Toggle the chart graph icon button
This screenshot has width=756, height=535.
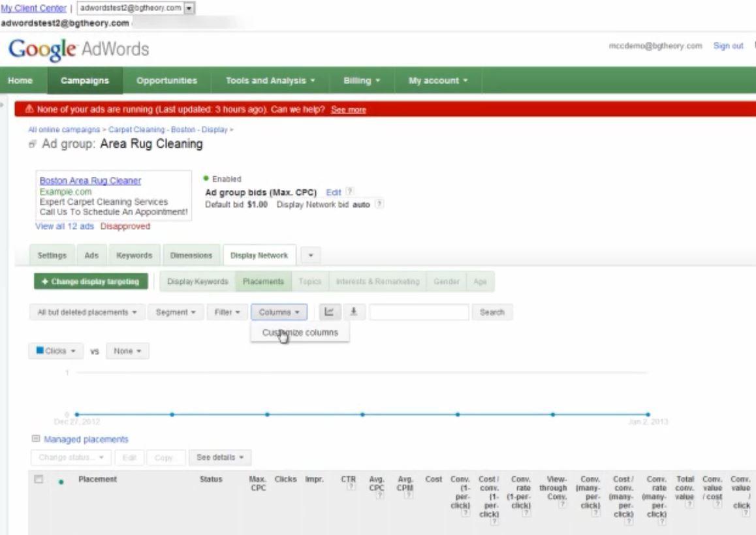click(329, 312)
